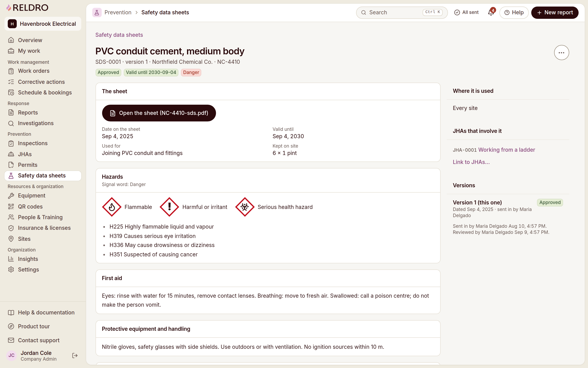
Task: Switch company via Havenbrook Electrical selector
Action: pos(43,24)
